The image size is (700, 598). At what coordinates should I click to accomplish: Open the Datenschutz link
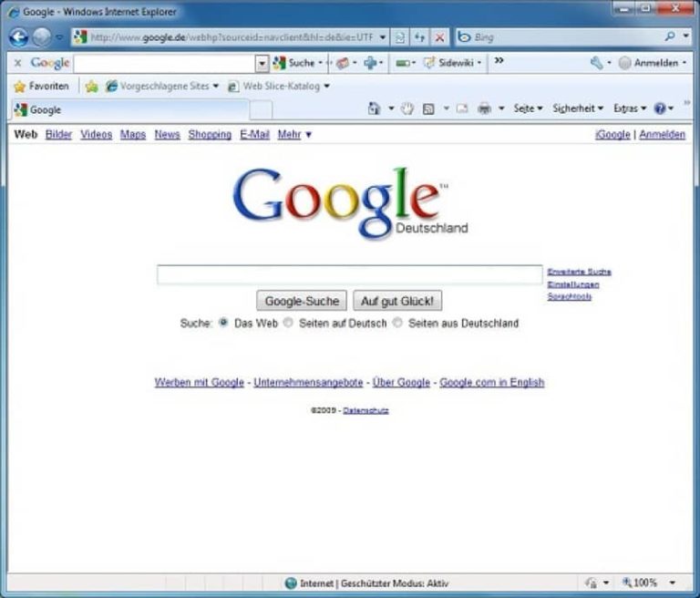pyautogui.click(x=365, y=410)
